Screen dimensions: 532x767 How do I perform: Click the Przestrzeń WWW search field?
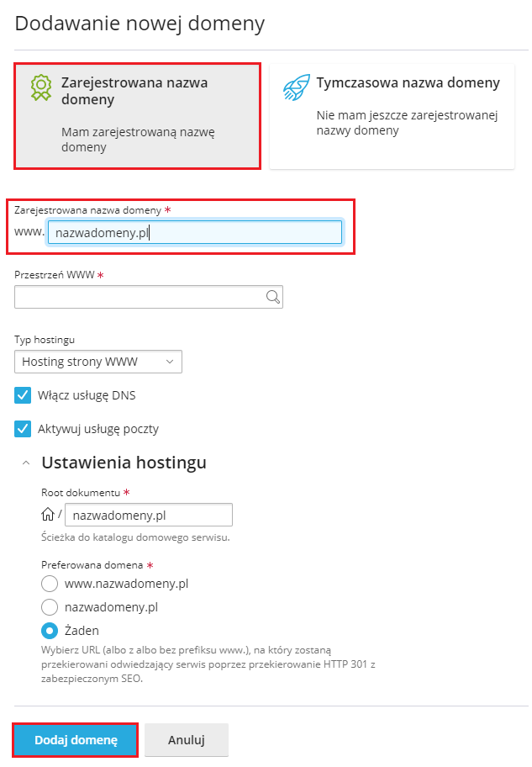[149, 297]
